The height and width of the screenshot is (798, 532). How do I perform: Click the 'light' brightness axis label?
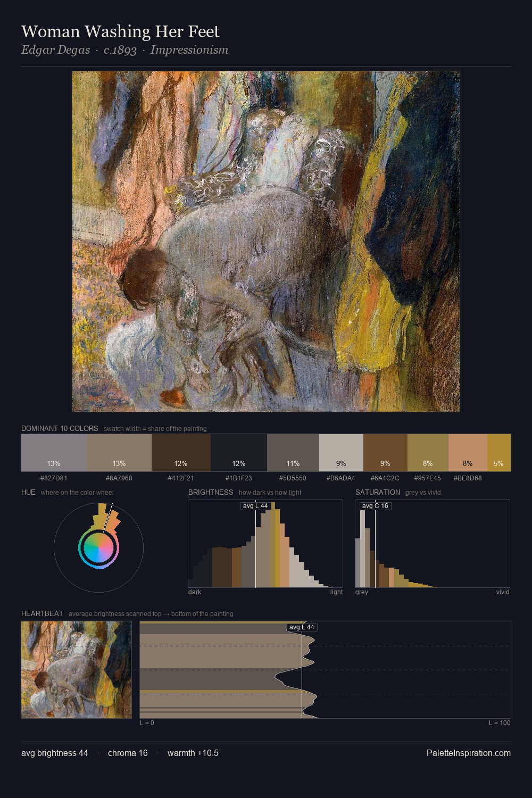336,592
